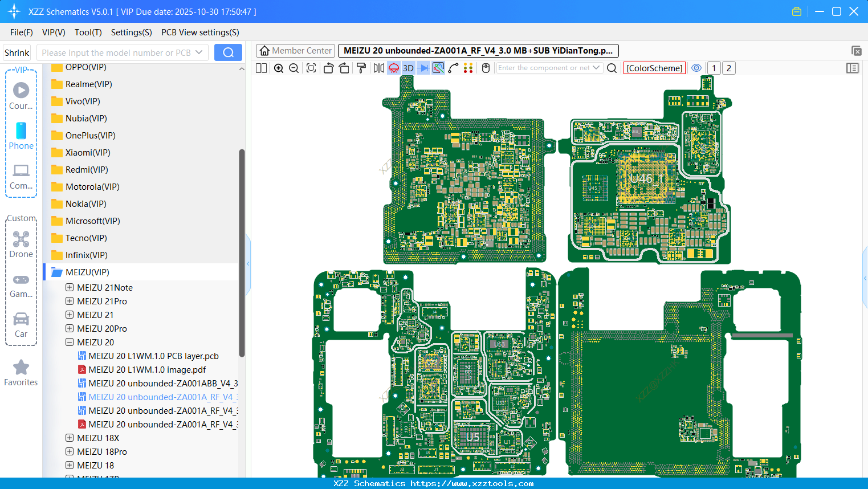868x489 pixels.
Task: Click the mouse settings icon
Action: tap(486, 68)
